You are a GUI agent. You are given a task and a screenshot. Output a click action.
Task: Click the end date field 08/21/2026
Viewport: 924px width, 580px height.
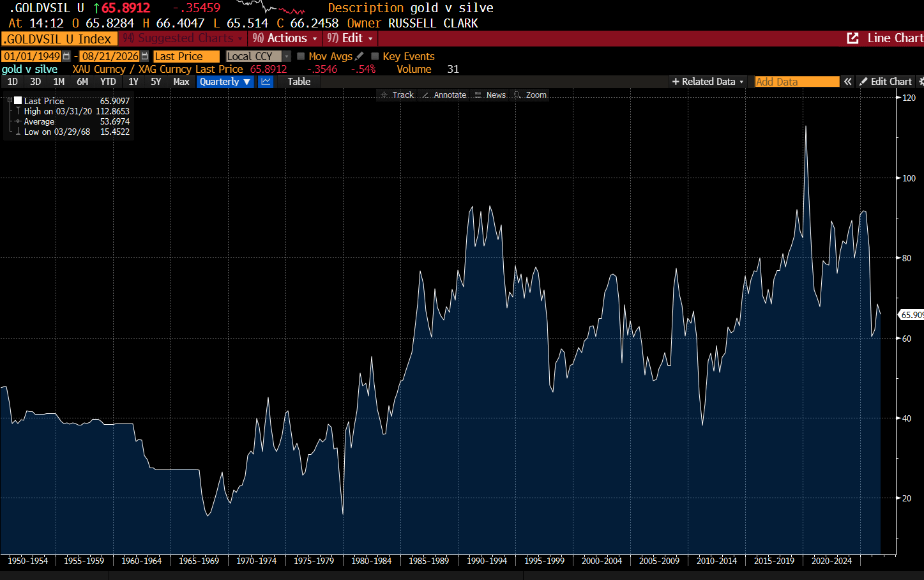point(110,56)
